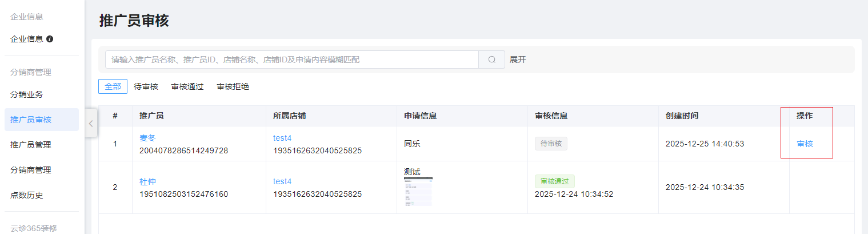Switch to the 审核通过 tab
This screenshot has height=234, width=868.
(x=187, y=86)
